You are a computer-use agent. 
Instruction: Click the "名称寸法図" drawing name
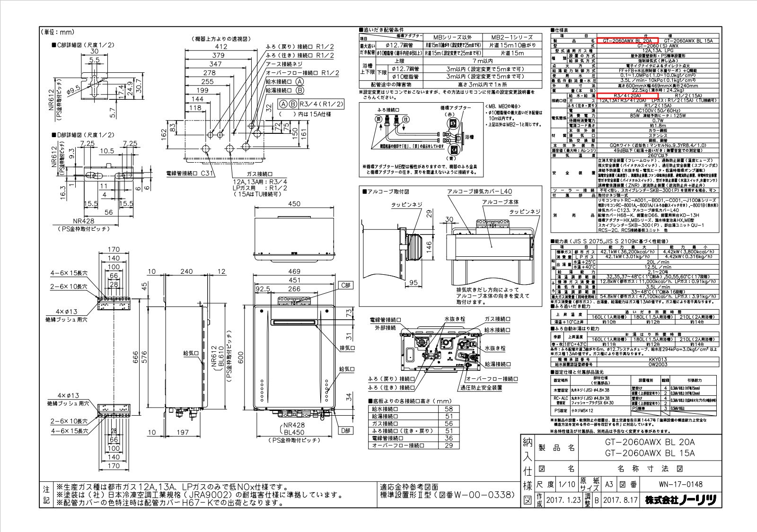650,469
